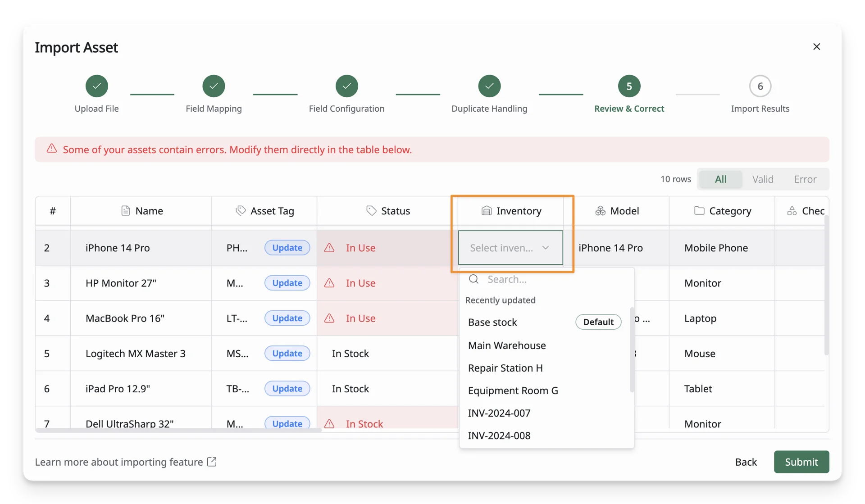Screen dimensions: 865x504
Task: Click the Duplicate Handling step checkmark
Action: click(489, 86)
